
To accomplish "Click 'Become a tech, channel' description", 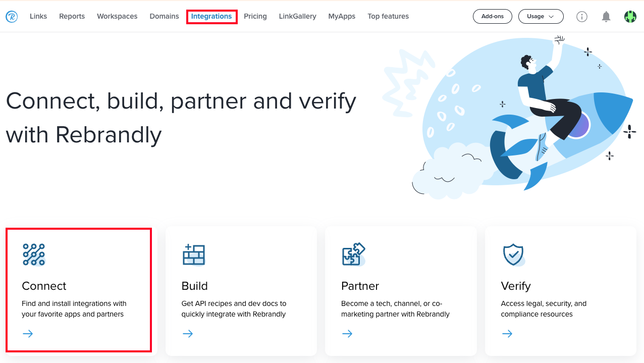I will (395, 309).
